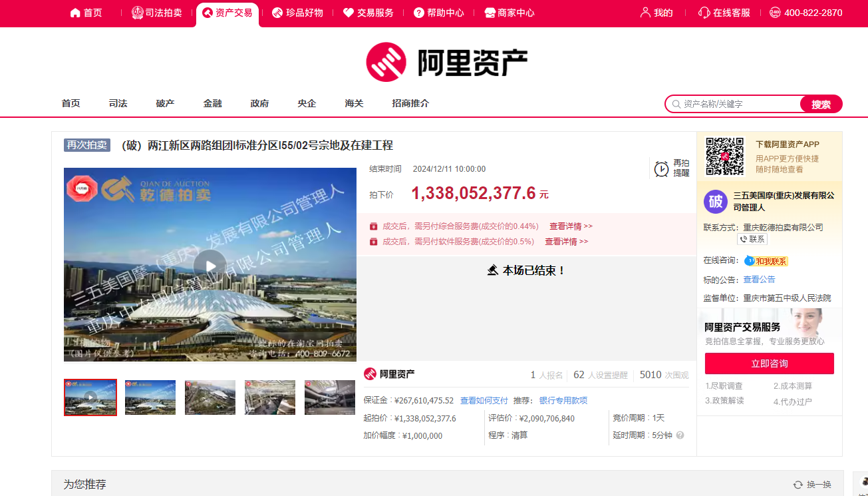Image resolution: width=868 pixels, height=496 pixels.
Task: Click the red gift icon beside 综合服务费
Action: click(373, 226)
